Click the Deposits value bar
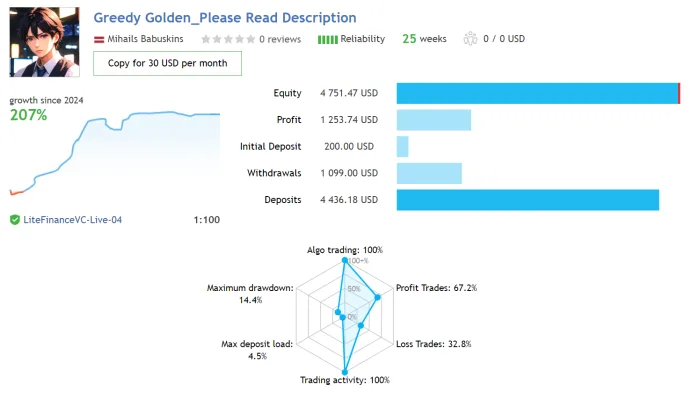 click(528, 200)
